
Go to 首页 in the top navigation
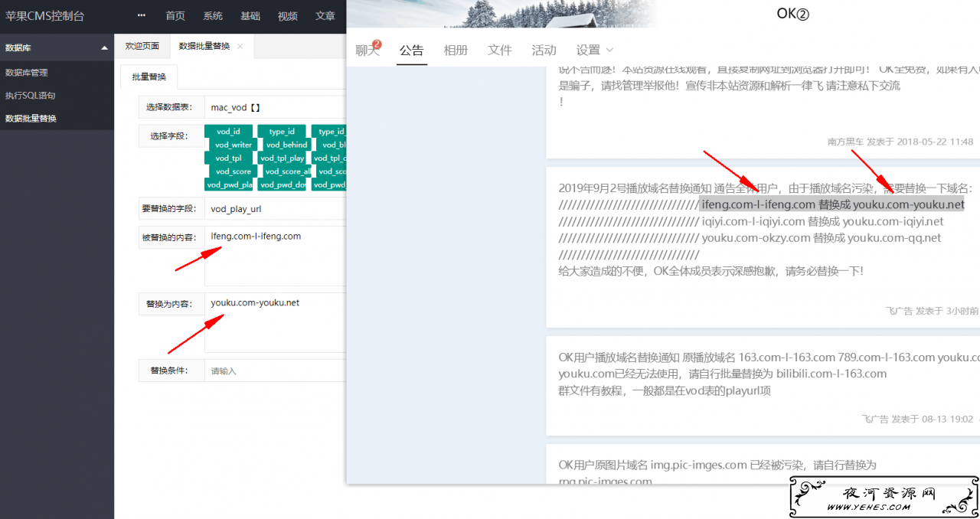pos(175,15)
